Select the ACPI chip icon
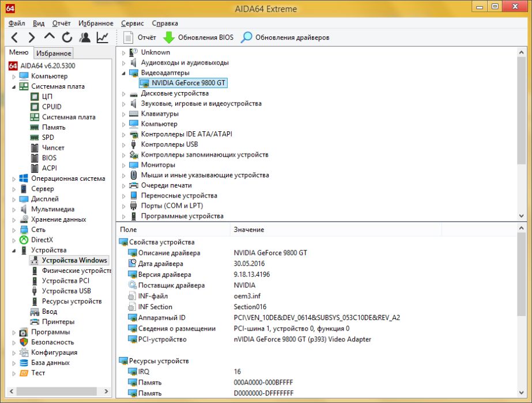The image size is (532, 403). click(35, 168)
